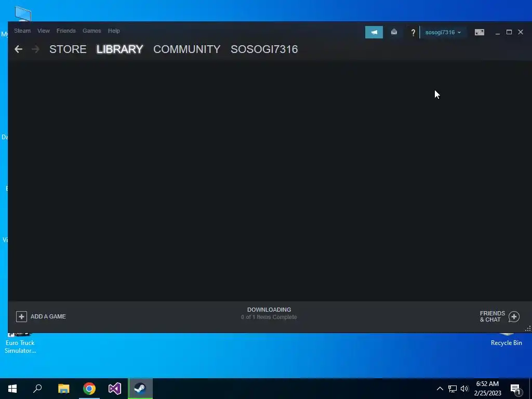Open the COMMUNITY tab
Screen dimensions: 532x399
coord(187,49)
